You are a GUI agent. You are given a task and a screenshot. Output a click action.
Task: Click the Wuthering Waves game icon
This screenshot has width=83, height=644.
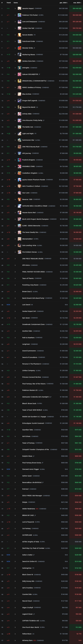click(x=19, y=54)
